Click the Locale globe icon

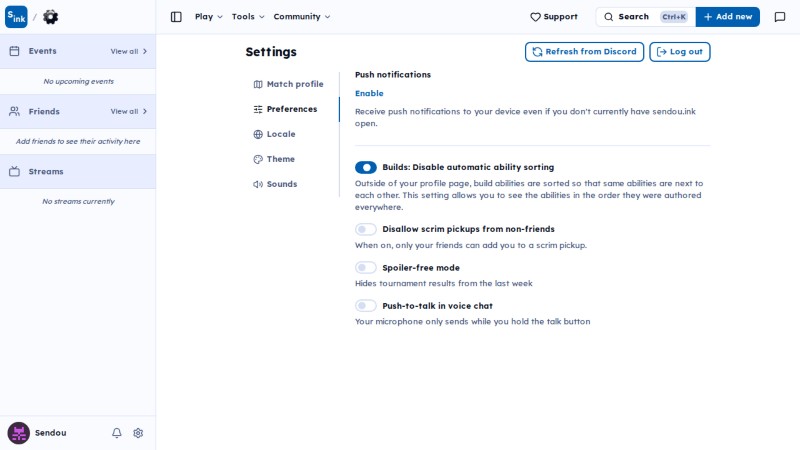[x=258, y=134]
